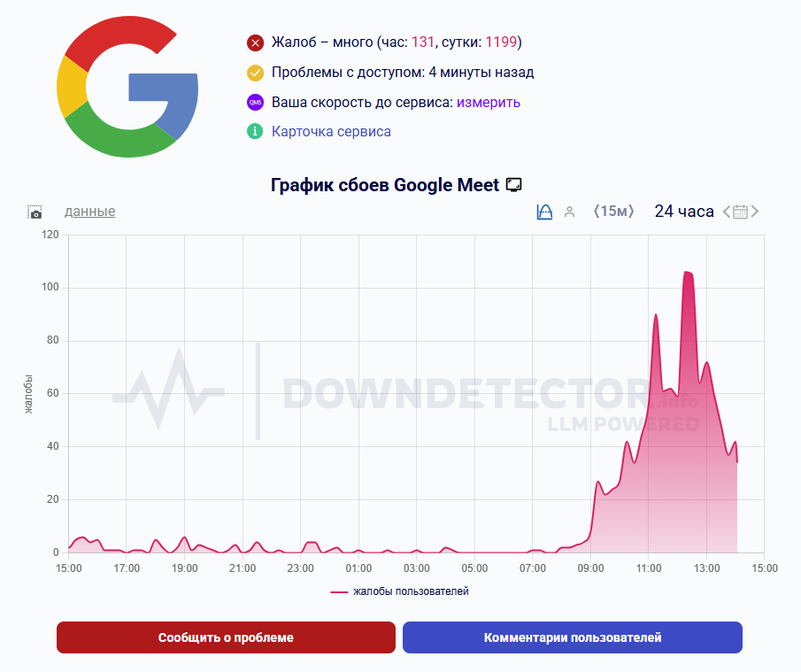Open Комментарии пользователей
The height and width of the screenshot is (672, 801).
click(572, 637)
